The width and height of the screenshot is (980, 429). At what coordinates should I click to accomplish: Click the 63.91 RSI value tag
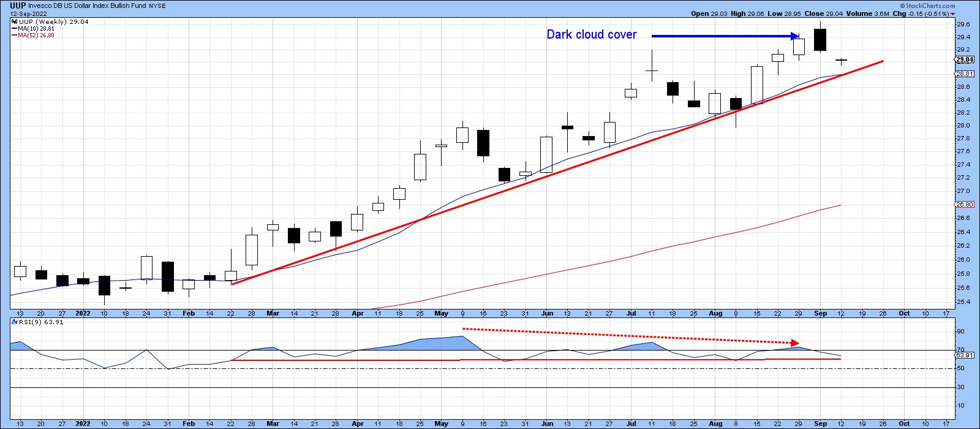tap(965, 355)
